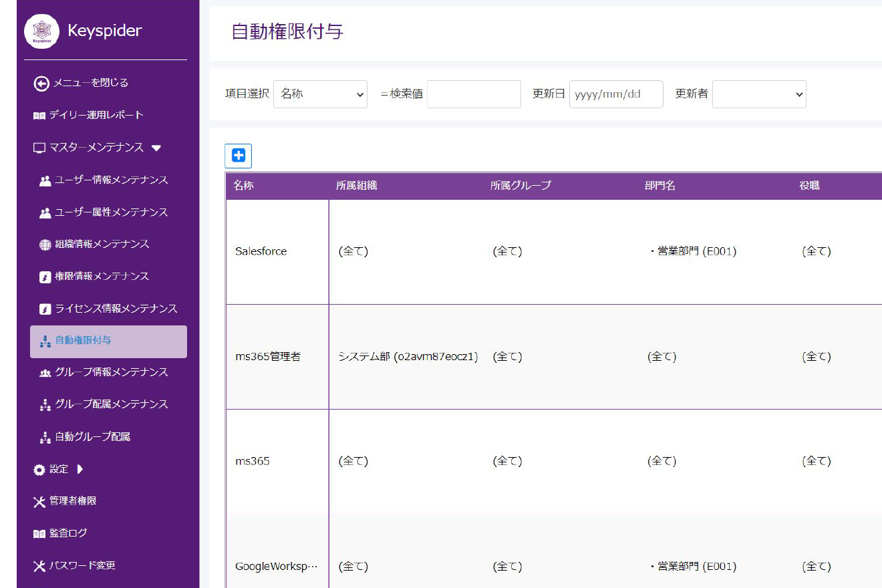Click the master maintenance monitor icon
Image resolution: width=882 pixels, height=588 pixels.
point(39,148)
